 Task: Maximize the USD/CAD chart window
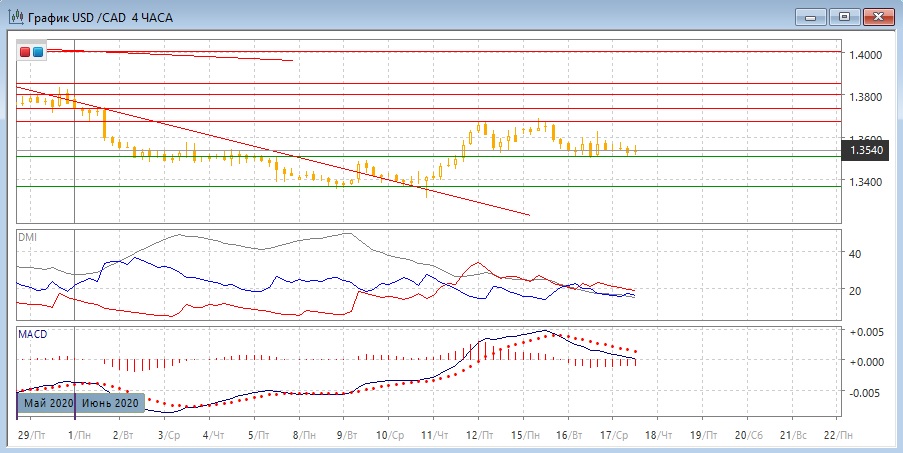pos(844,16)
